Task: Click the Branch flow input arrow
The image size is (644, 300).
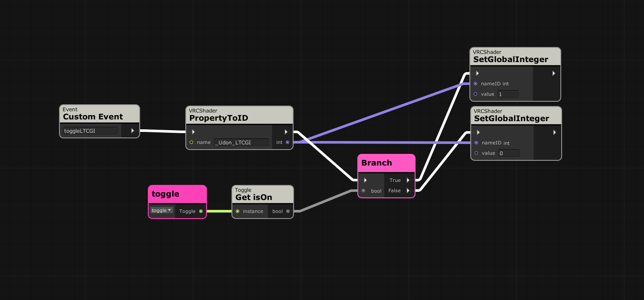Action: (x=365, y=180)
